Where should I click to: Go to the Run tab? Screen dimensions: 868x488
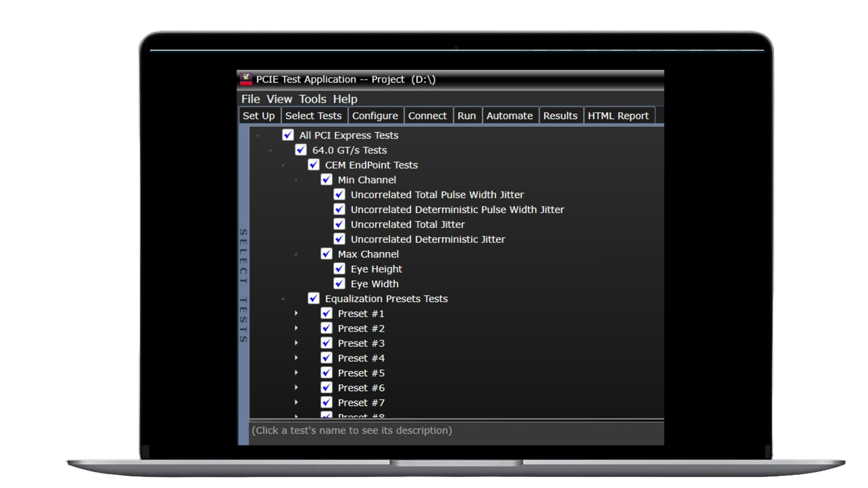(x=467, y=116)
